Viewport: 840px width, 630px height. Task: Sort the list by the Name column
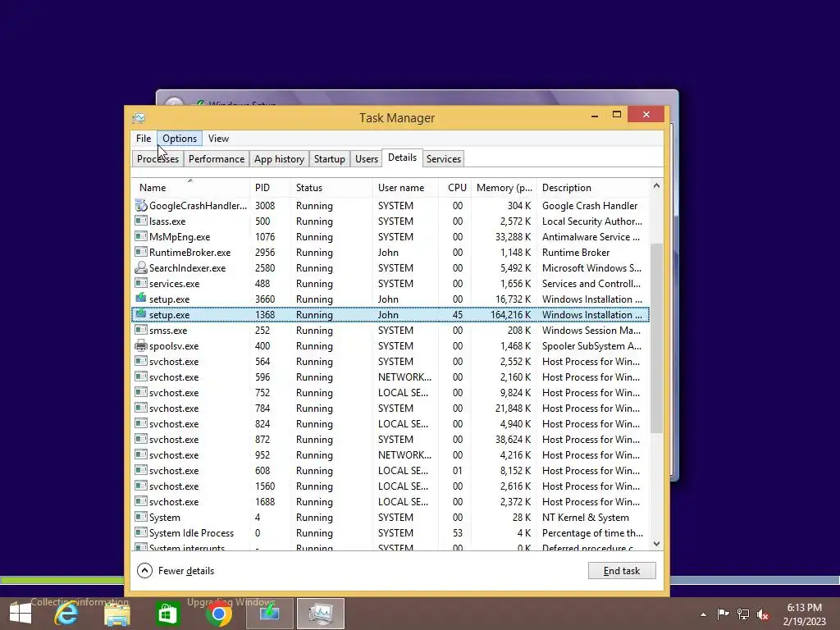[190, 188]
